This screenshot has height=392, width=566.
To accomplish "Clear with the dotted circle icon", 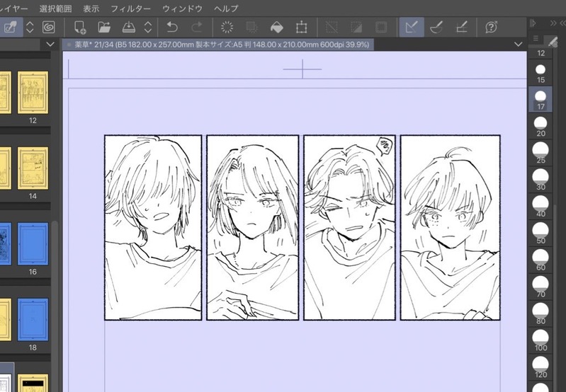I will point(227,27).
